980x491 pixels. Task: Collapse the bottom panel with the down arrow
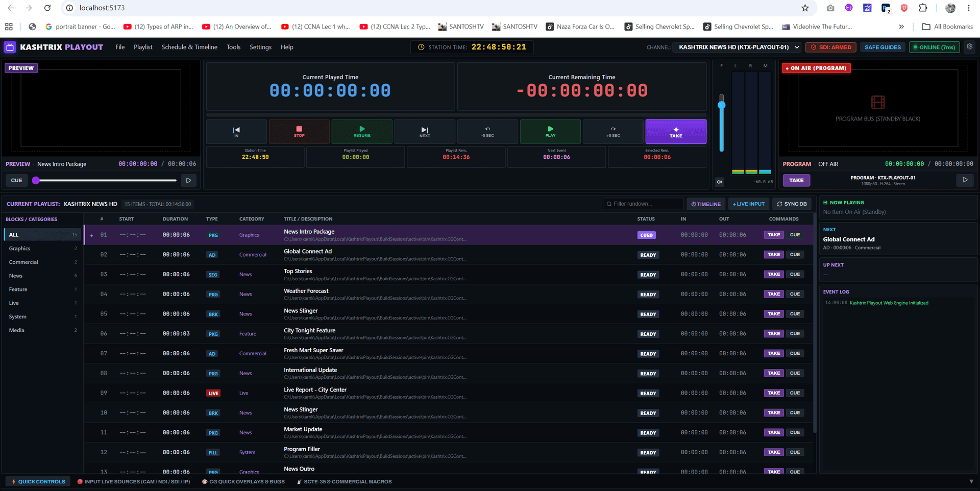tap(971, 481)
